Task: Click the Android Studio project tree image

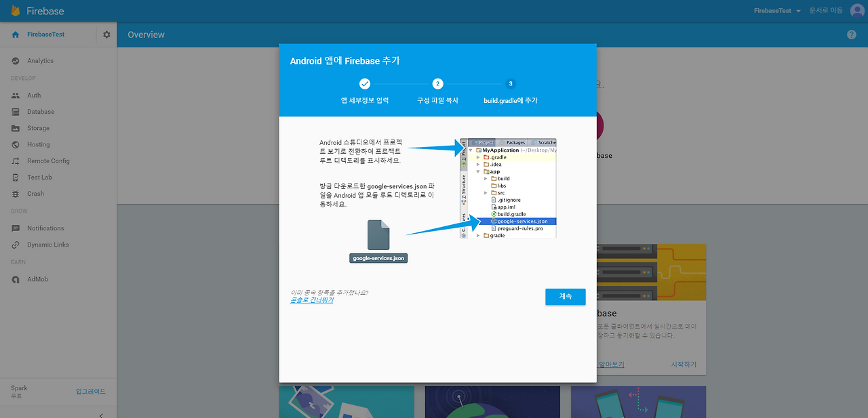Action: pos(508,188)
